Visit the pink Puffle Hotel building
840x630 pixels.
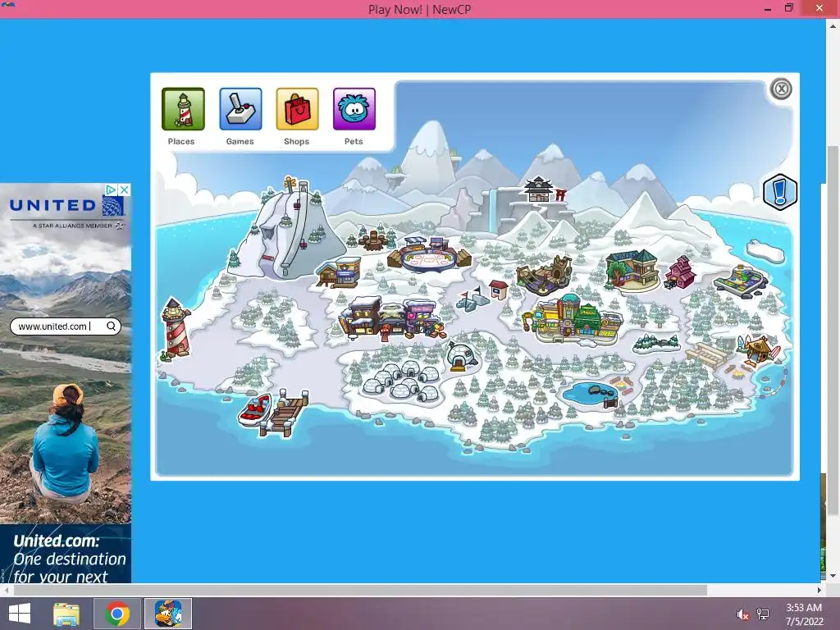[680, 272]
